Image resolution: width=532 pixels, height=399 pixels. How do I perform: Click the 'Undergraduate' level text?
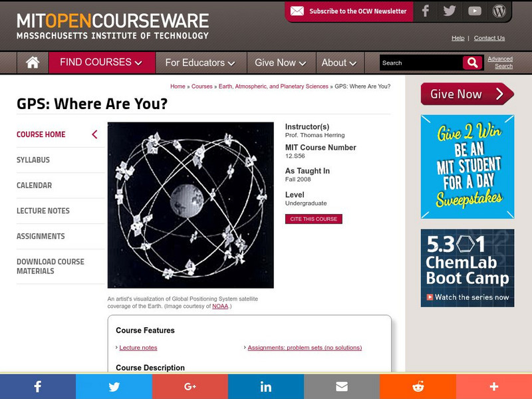(x=306, y=203)
